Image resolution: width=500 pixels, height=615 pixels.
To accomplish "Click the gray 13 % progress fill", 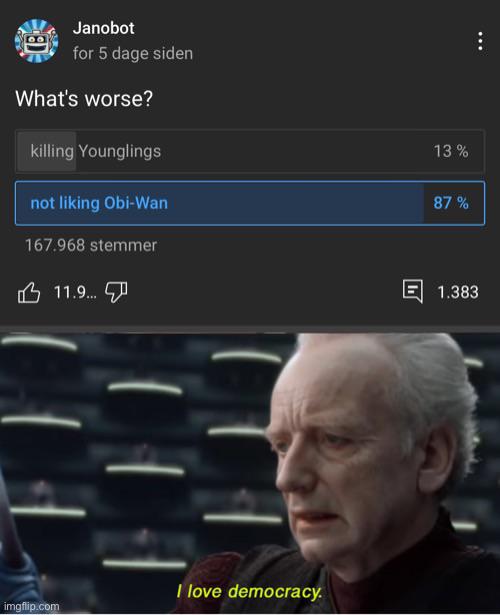I will coord(47,151).
